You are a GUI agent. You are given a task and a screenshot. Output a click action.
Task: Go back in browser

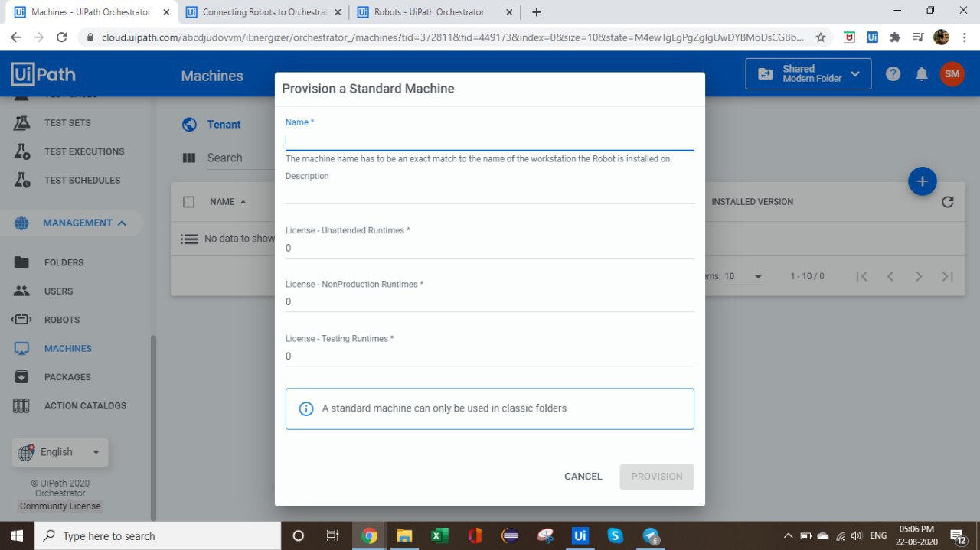pos(16,37)
